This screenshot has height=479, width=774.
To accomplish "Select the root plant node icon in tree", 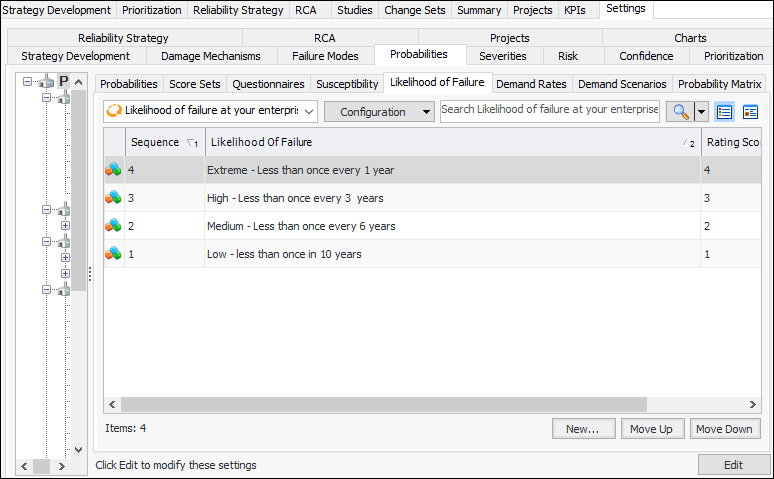I will click(46, 81).
